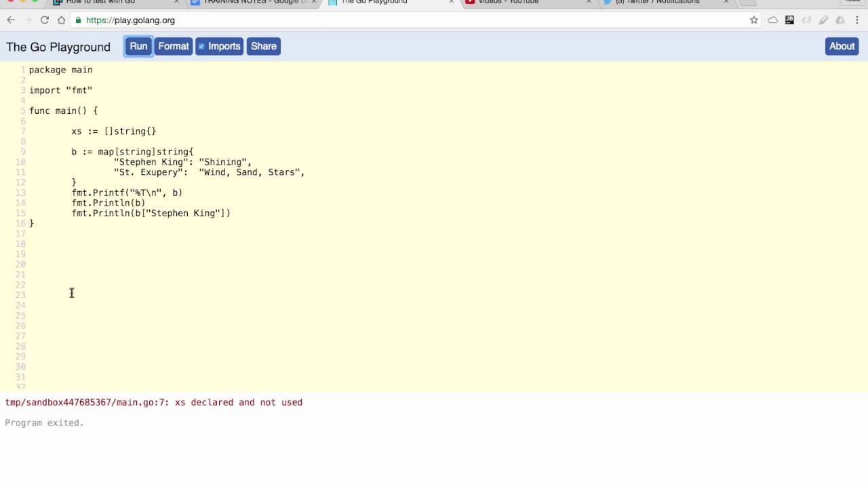Close the 'How to test with Go' tab
This screenshot has width=868, height=488.
[x=177, y=2]
